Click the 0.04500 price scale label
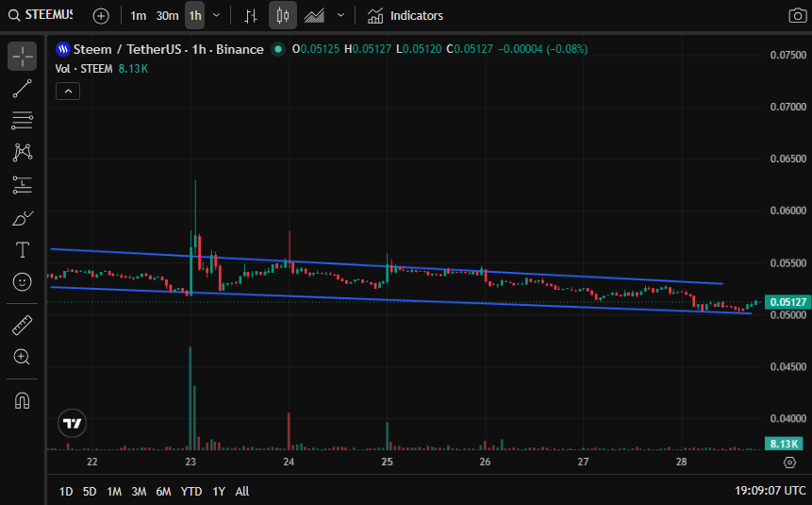 [x=787, y=366]
